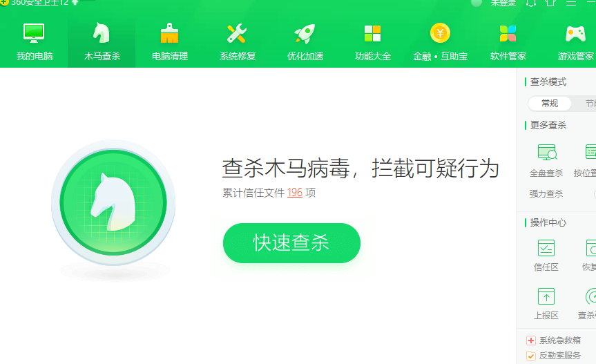The image size is (596, 364).
Task: Open the 上报区 upload zone
Action: 546,304
